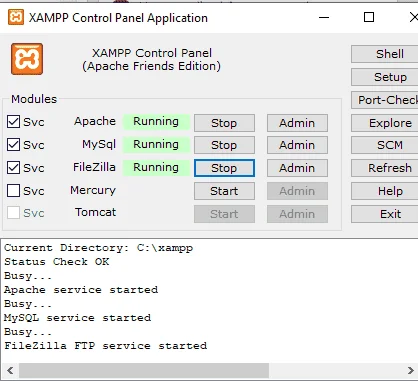Screen dimensions: 418x381
Task: Click the Explore button
Action: click(x=385, y=123)
